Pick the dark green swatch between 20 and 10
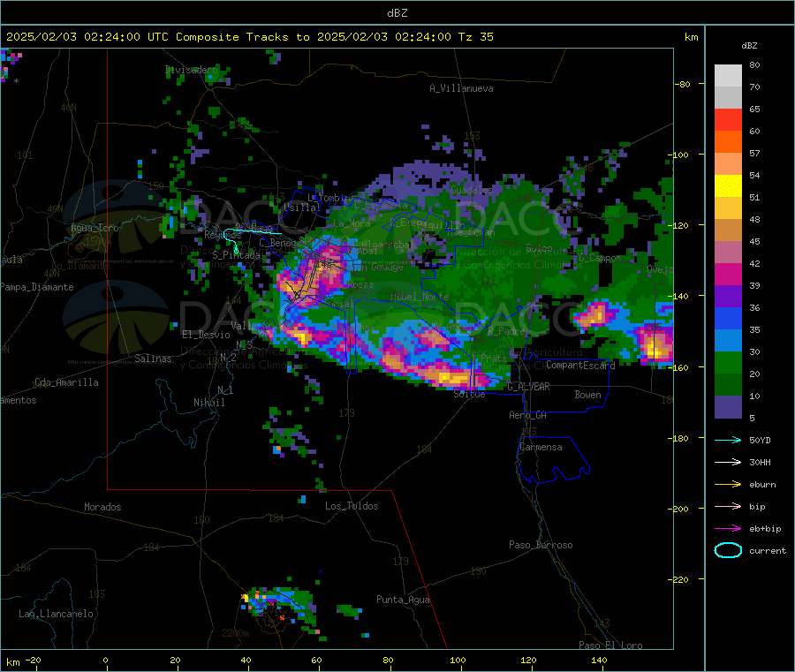The image size is (795, 672). [728, 385]
